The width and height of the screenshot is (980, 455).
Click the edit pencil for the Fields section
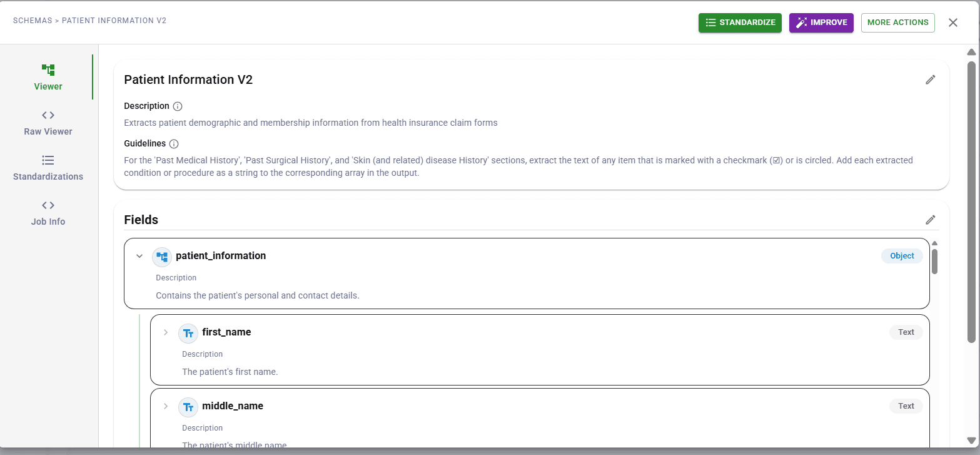pyautogui.click(x=931, y=220)
